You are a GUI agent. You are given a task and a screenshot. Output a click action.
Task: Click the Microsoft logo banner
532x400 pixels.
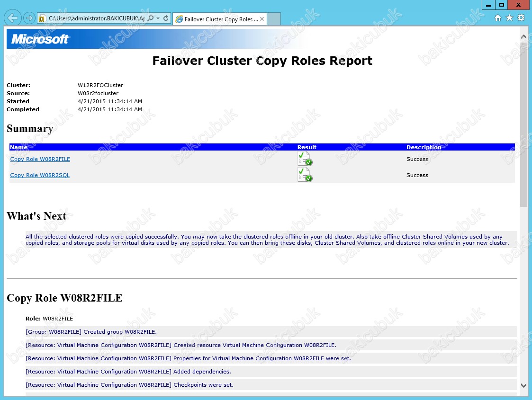pos(40,39)
